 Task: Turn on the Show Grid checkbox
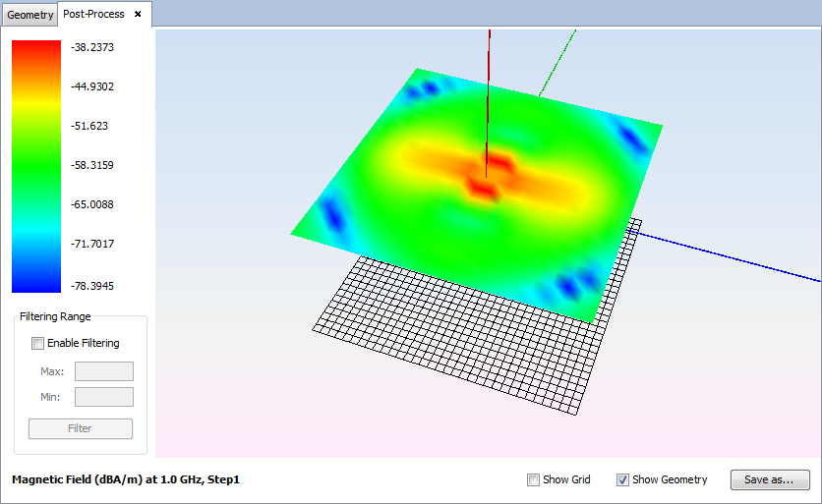click(533, 479)
